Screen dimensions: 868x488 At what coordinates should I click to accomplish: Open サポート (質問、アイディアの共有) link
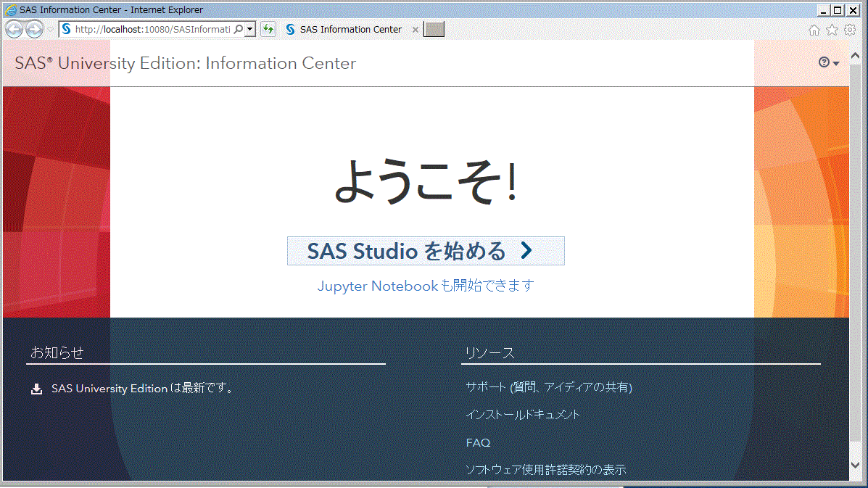point(549,386)
